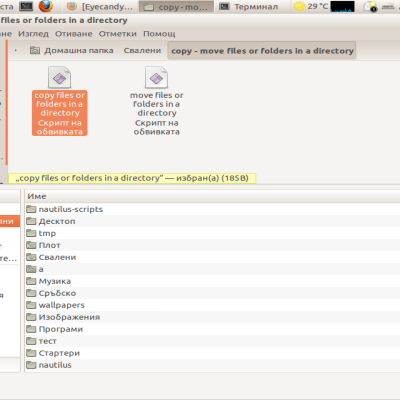Select the Програми folder icon
The image size is (400, 400).
[x=31, y=329]
